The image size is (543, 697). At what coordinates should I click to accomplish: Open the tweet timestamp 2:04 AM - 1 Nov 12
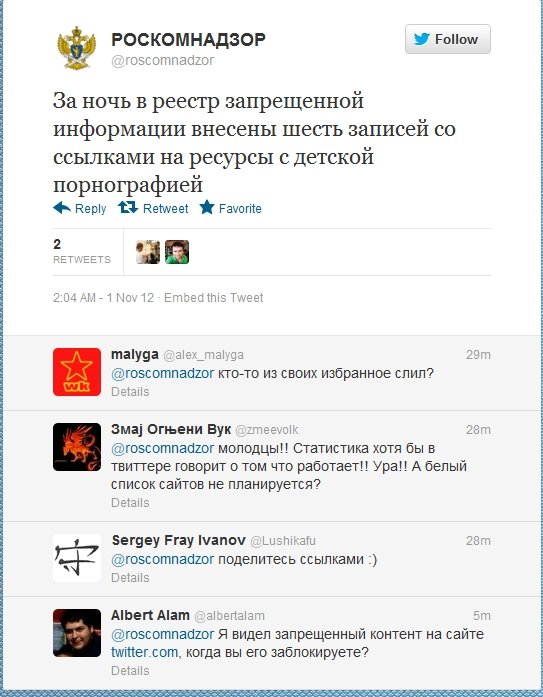(104, 297)
